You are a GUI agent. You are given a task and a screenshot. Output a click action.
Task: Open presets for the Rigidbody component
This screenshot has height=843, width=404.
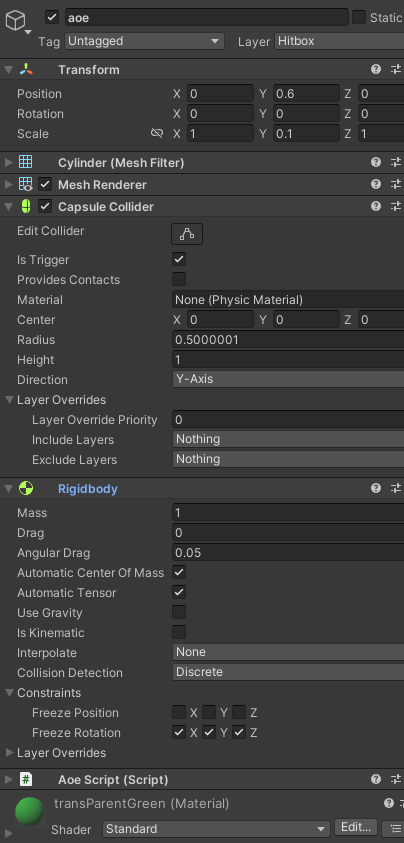(396, 488)
